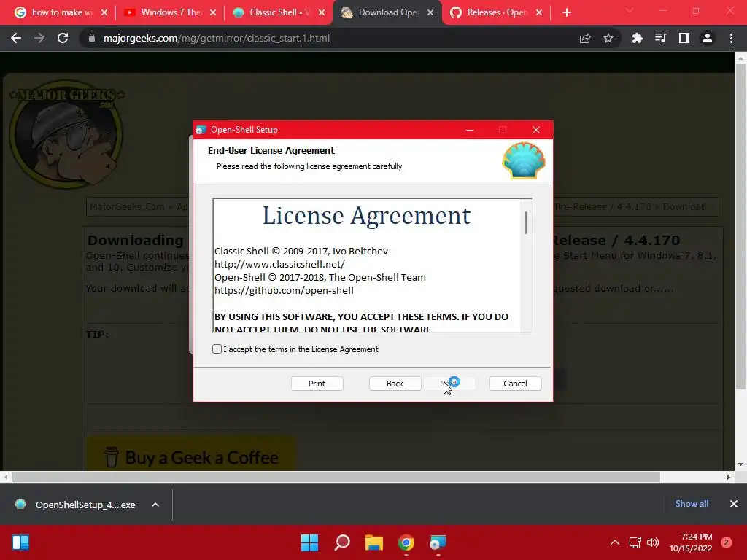Open taskbar Search

(342, 542)
